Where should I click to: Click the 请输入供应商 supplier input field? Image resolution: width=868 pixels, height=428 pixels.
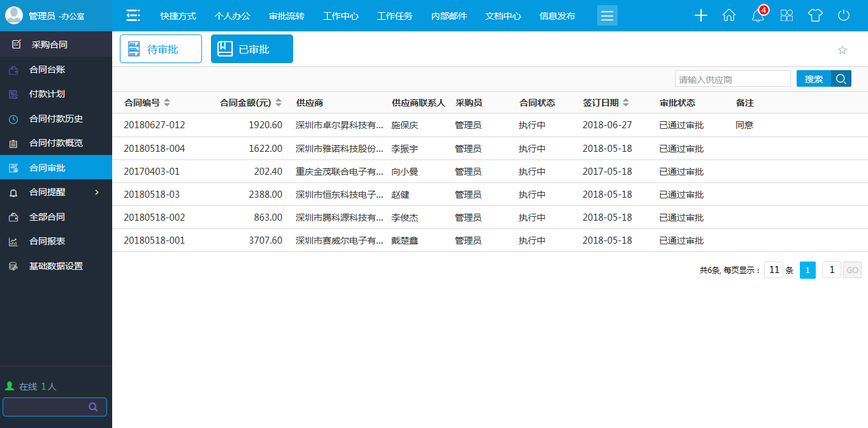click(x=732, y=78)
